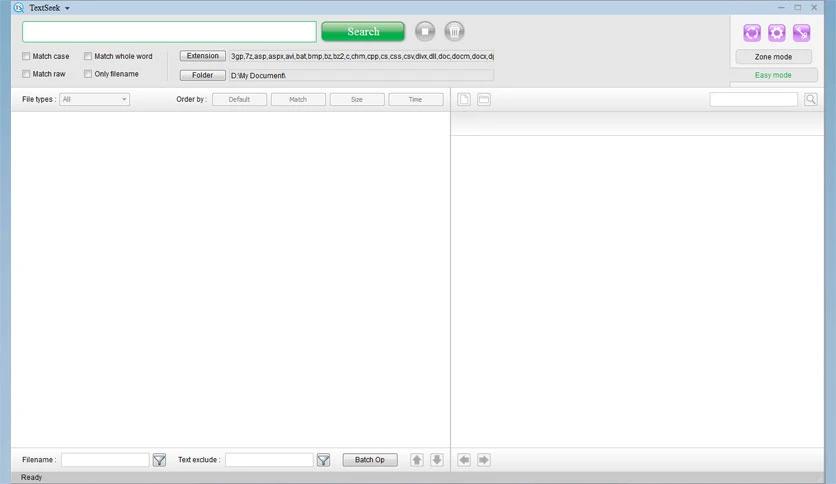Apply the Text exclude funnel icon
The image size is (836, 484).
[x=323, y=460]
